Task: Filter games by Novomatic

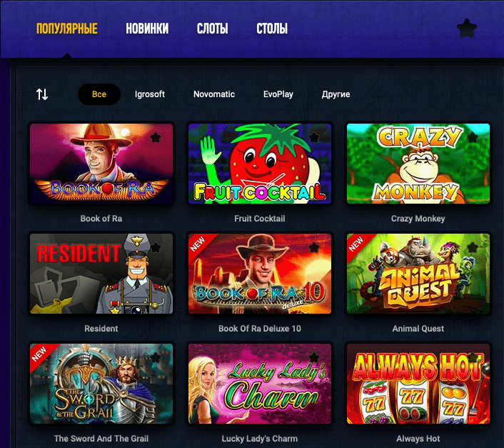Action: [x=214, y=94]
